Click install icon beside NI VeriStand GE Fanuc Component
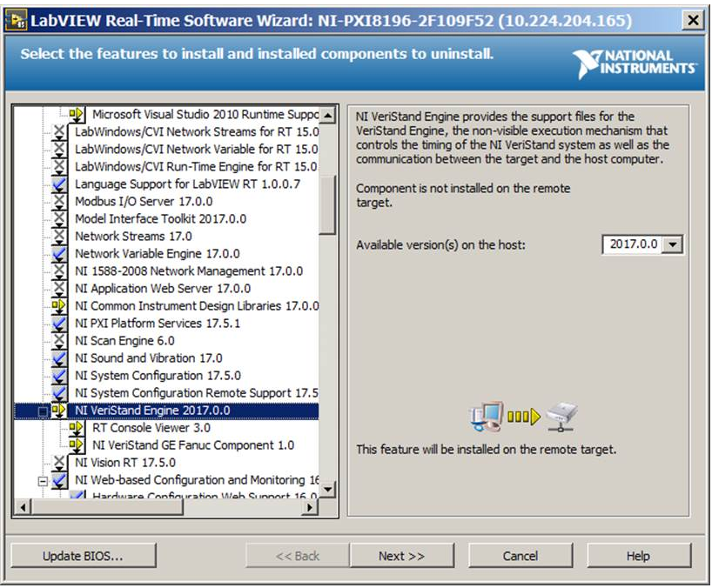712x588 pixels. (x=77, y=445)
